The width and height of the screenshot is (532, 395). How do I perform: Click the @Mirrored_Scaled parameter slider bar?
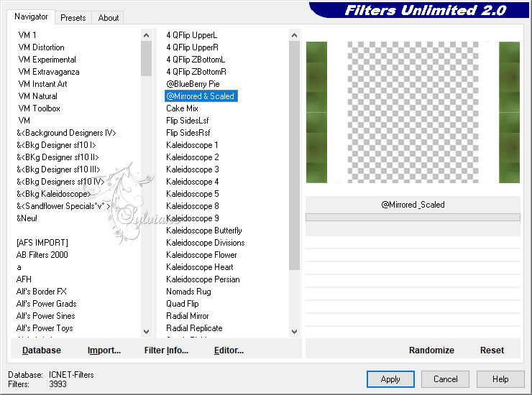click(413, 218)
